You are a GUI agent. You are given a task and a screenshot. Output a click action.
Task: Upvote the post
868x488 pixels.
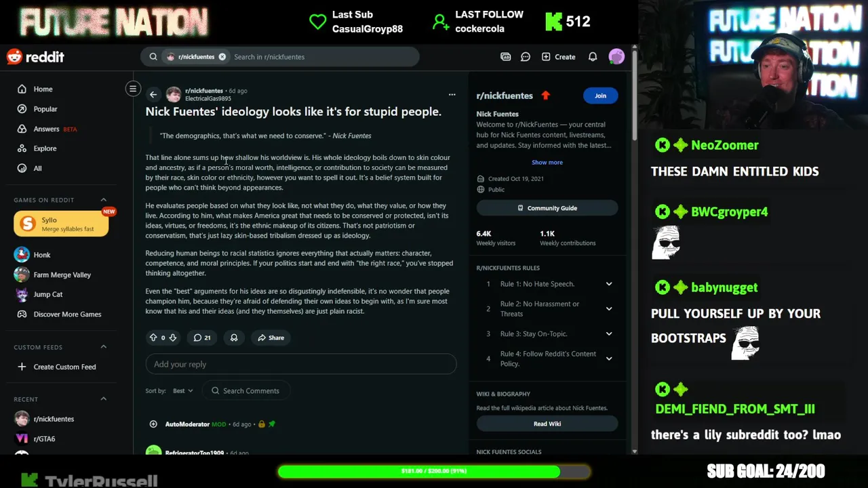153,338
